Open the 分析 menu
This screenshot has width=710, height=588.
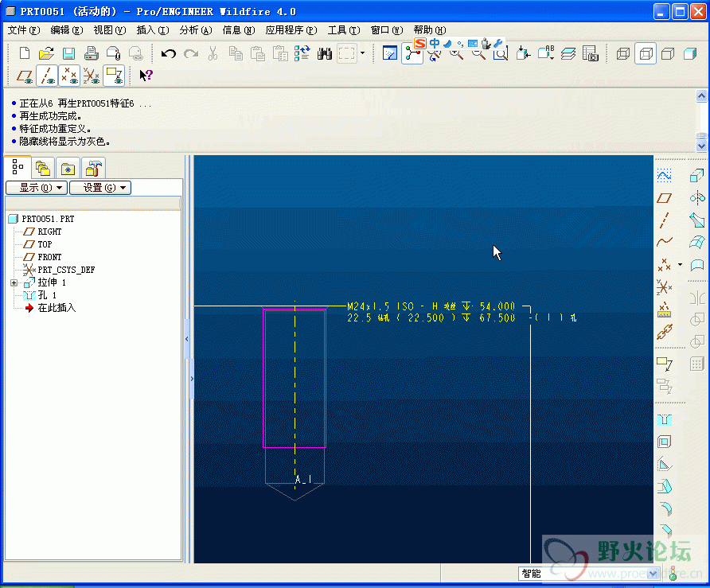tap(196, 30)
